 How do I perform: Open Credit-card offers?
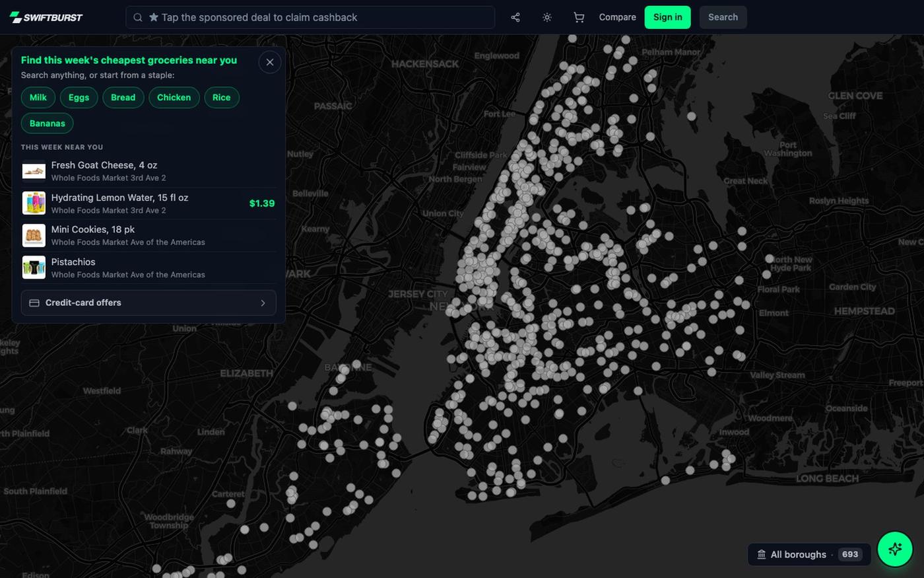(148, 303)
